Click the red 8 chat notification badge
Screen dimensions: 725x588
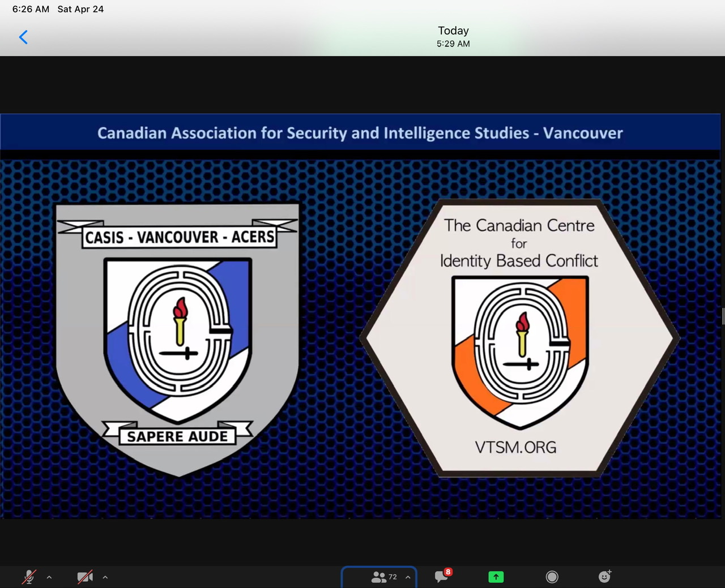coord(448,572)
